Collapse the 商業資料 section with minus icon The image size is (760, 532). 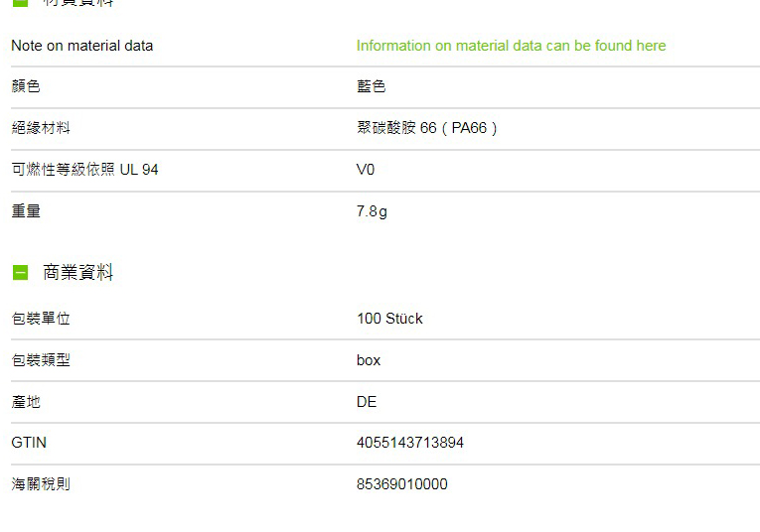coord(20,273)
